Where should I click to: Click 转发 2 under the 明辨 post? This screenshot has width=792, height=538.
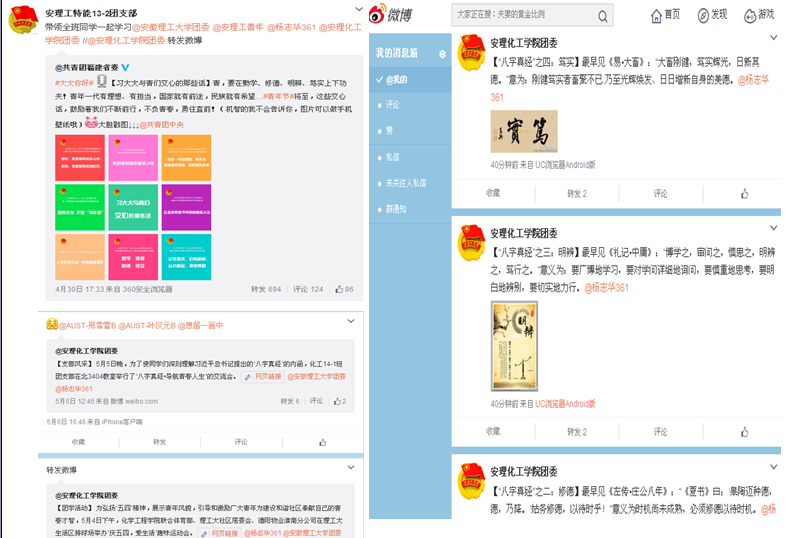tap(577, 432)
